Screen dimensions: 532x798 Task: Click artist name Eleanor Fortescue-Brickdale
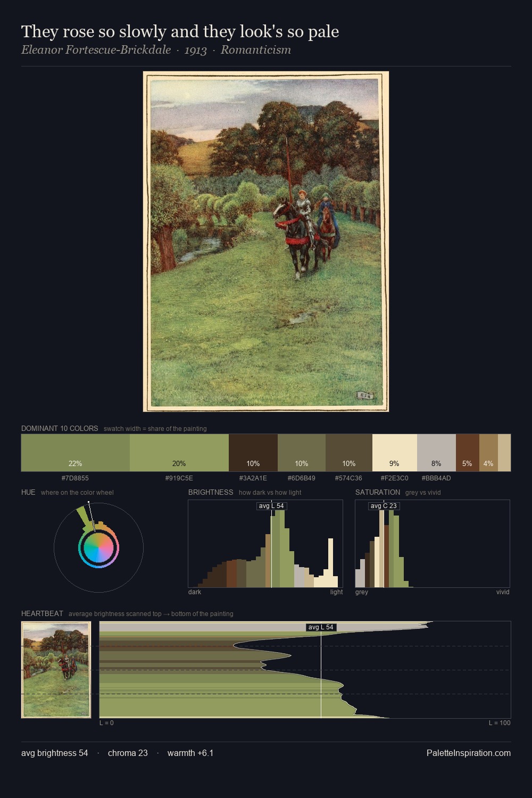click(96, 50)
